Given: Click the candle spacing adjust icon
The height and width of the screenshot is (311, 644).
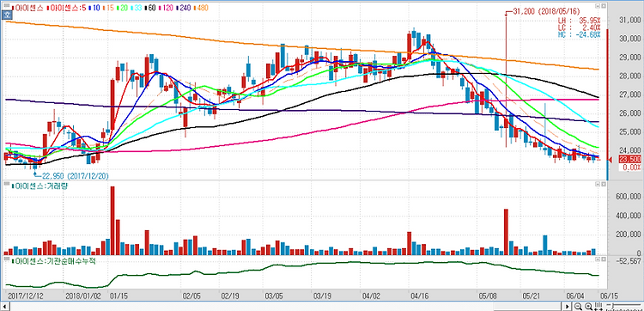Looking at the screenshot, I should (598, 307).
